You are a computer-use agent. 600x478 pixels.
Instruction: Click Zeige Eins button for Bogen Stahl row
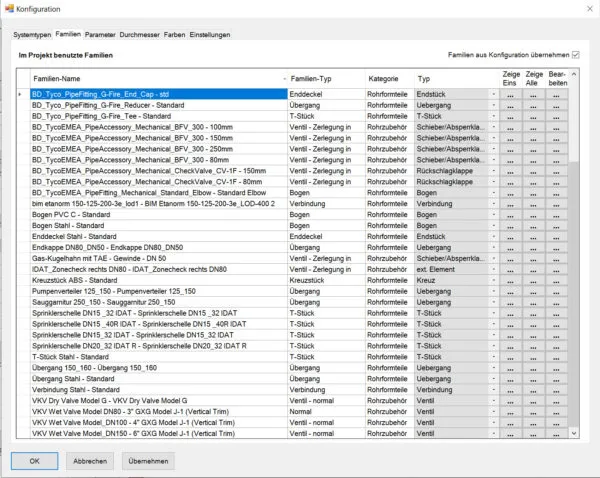click(510, 226)
